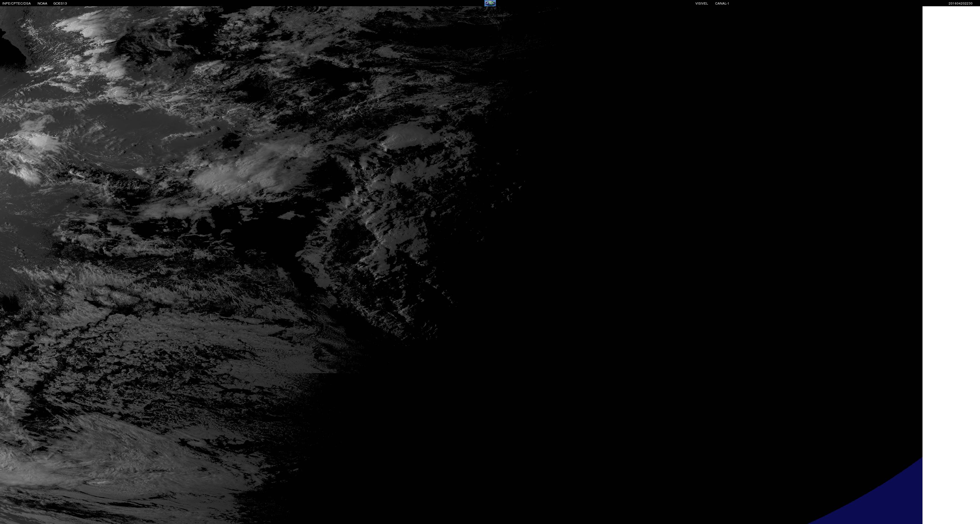The image size is (980, 524).
Task: Click the GOES13 satellite label
Action: point(60,3)
